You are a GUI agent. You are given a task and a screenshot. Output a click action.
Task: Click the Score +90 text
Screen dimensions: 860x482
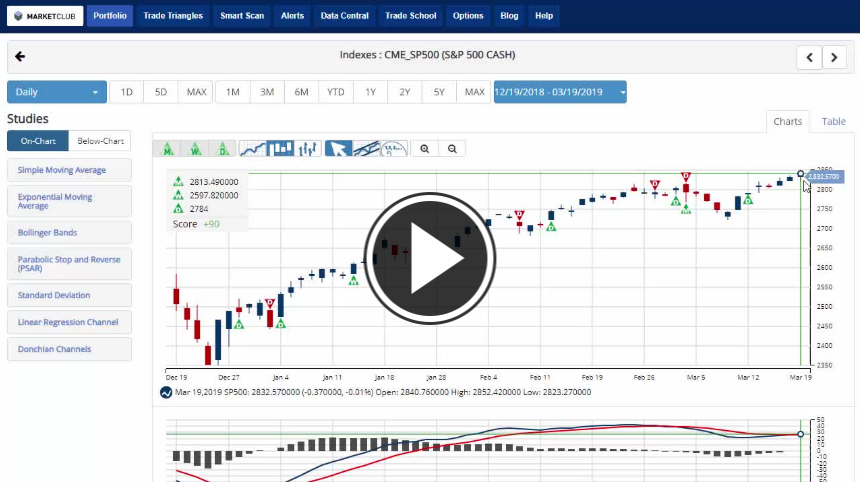pos(196,224)
